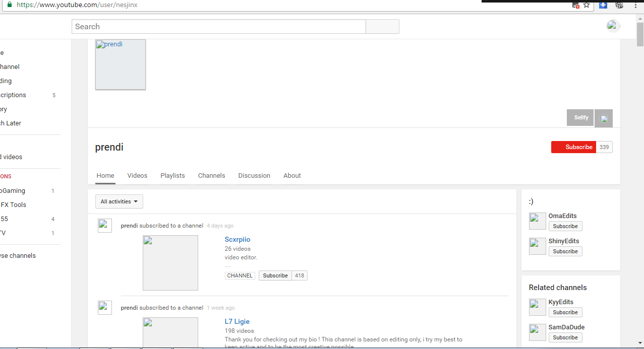The width and height of the screenshot is (644, 349).
Task: Click the '4 days ago' timestamp
Action: (x=220, y=226)
